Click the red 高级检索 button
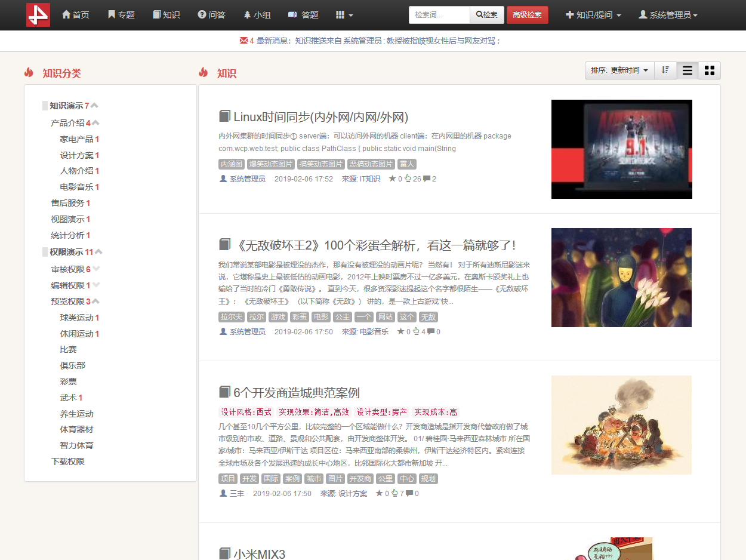The width and height of the screenshot is (746, 560). click(x=527, y=15)
